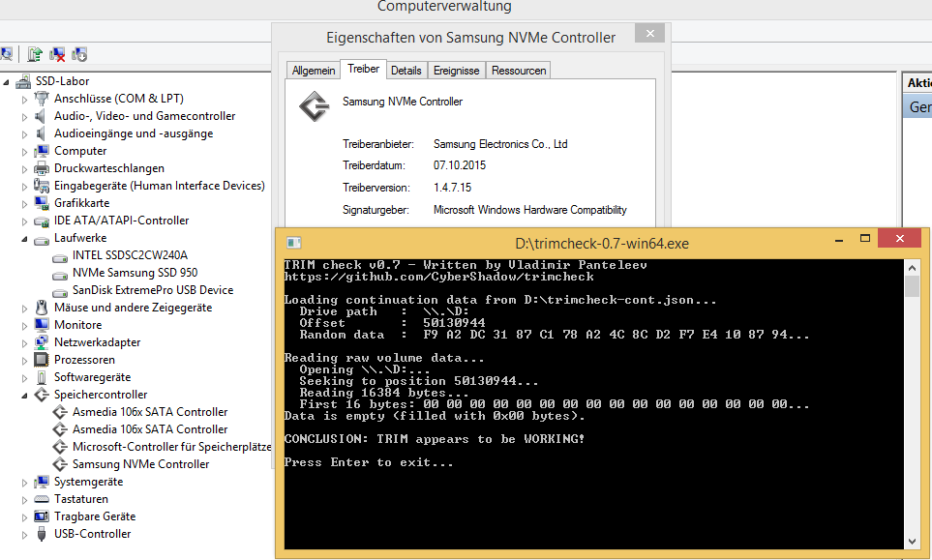Click the update driver software toolbar icon
The width and height of the screenshot is (932, 560).
coord(35,54)
